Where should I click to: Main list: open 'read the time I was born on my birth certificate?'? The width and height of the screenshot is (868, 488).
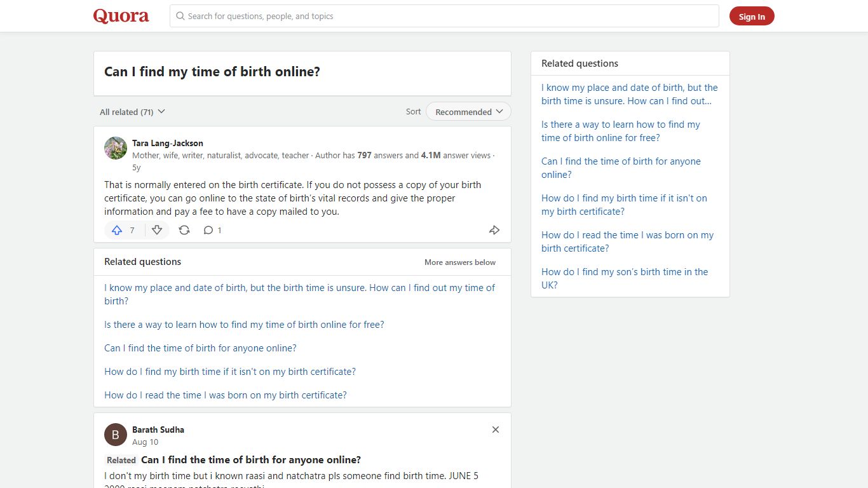click(226, 395)
